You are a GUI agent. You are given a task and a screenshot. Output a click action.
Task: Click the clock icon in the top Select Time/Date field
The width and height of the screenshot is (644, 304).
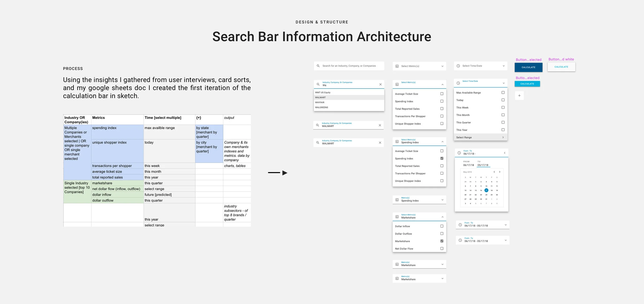click(x=458, y=66)
